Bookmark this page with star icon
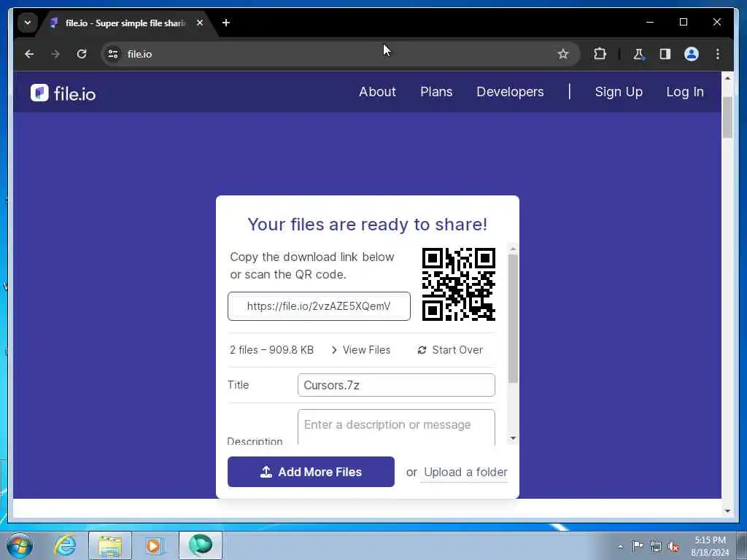The width and height of the screenshot is (747, 560). pos(563,54)
